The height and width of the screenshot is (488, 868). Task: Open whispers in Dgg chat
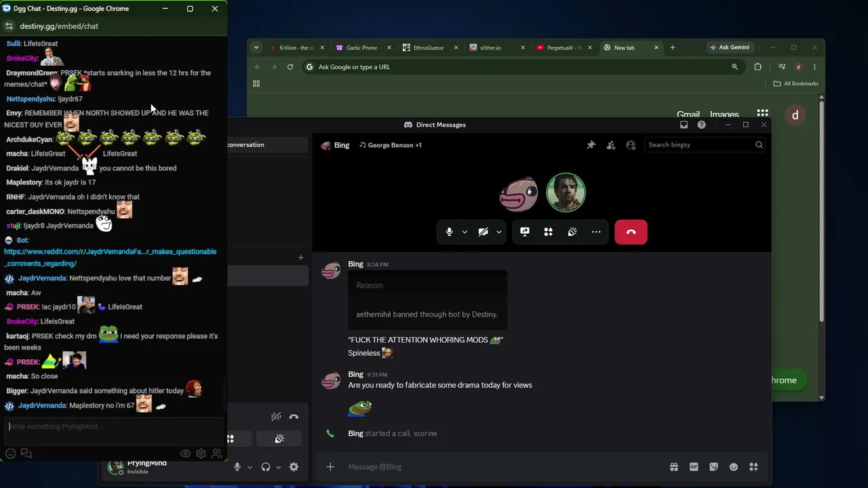point(26,453)
